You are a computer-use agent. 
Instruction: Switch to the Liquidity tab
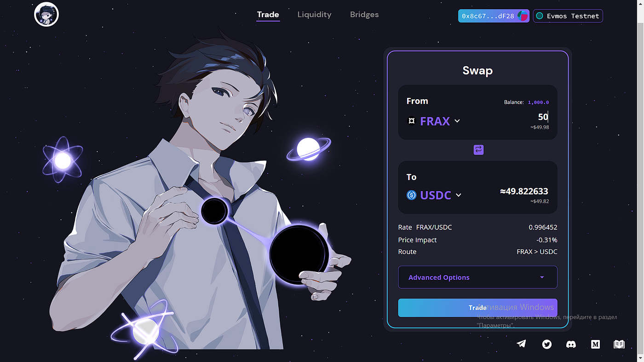pyautogui.click(x=314, y=15)
